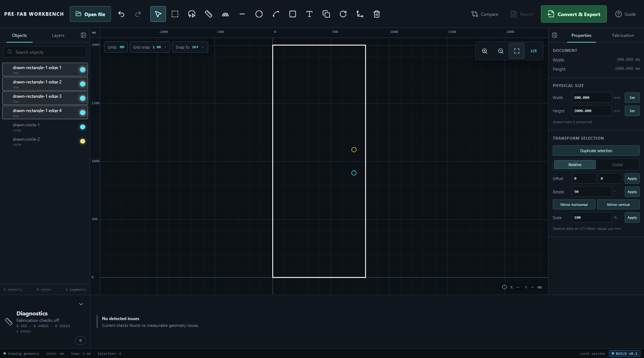Switch transform mode to Relative
Image resolution: width=644 pixels, height=358 pixels.
click(x=575, y=165)
